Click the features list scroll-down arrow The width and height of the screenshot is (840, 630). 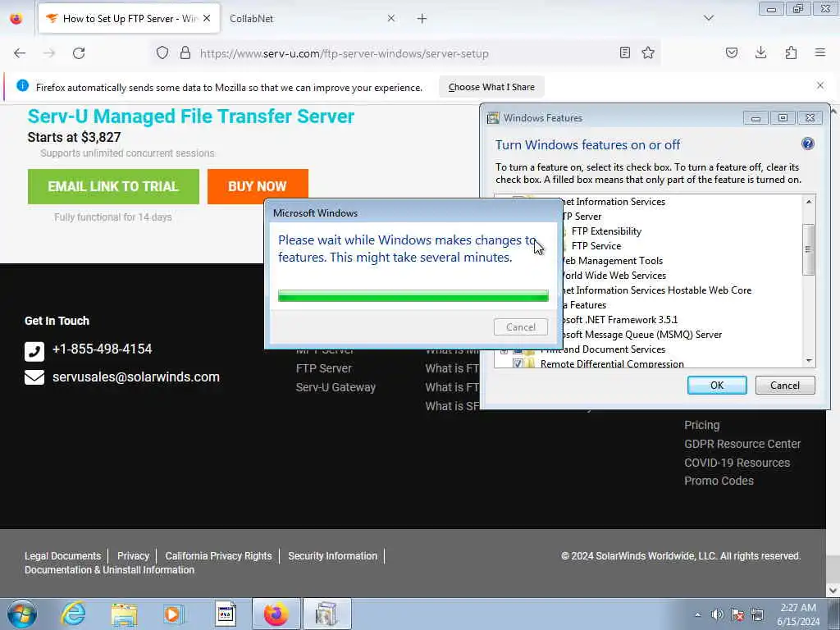[808, 361]
